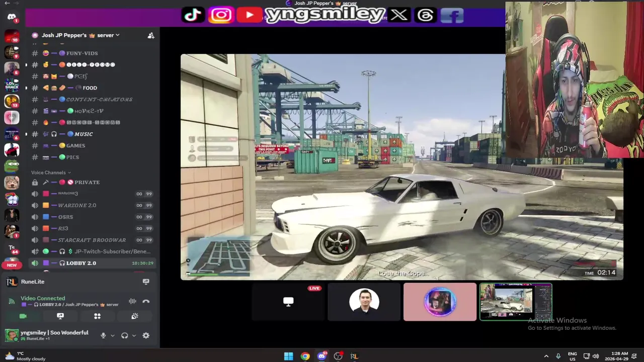Open the CONTENT-CREATORS channel

(x=92, y=99)
